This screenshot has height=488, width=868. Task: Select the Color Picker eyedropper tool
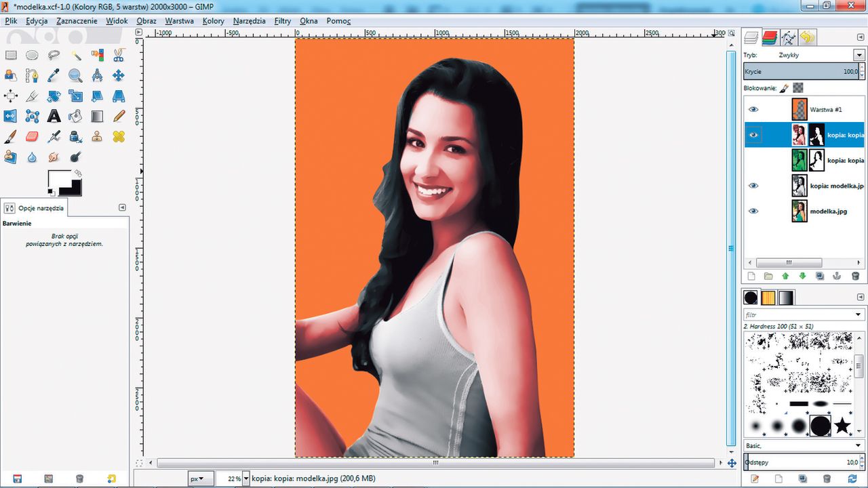(x=54, y=75)
